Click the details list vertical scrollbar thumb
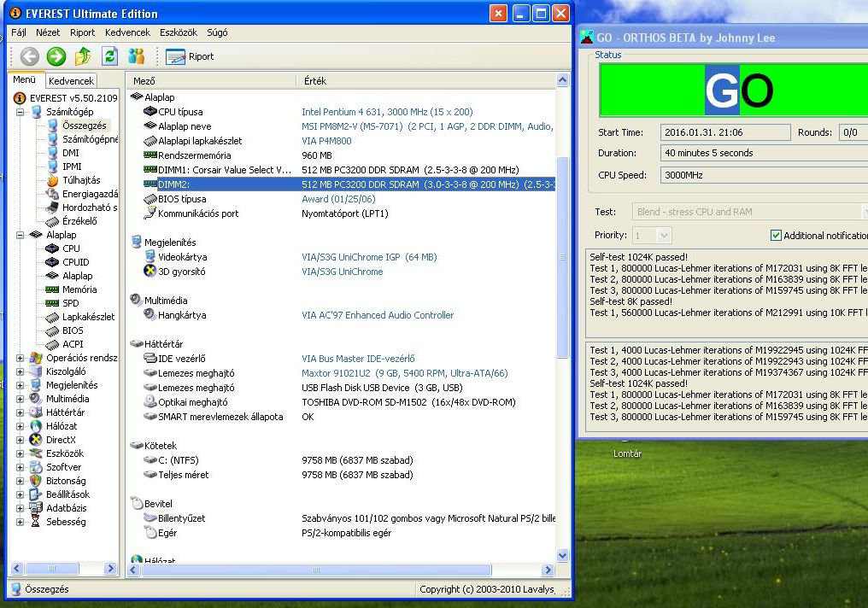 coord(562,256)
